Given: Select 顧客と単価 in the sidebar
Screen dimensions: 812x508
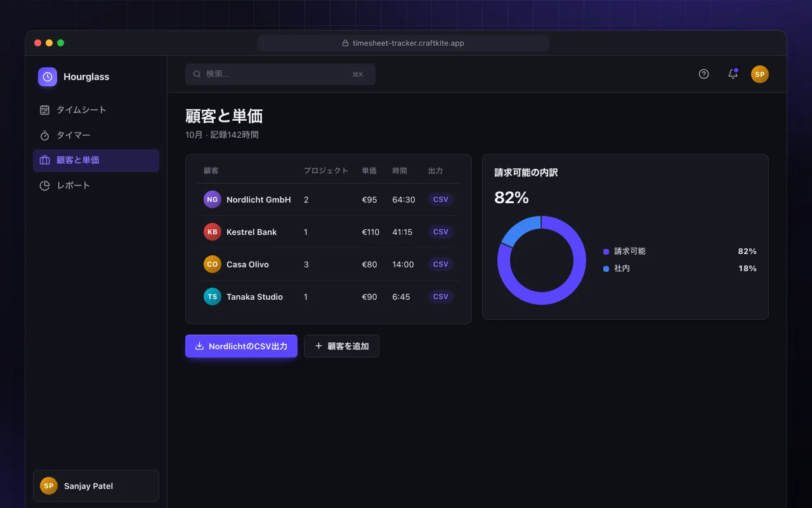Looking at the screenshot, I should coord(96,160).
